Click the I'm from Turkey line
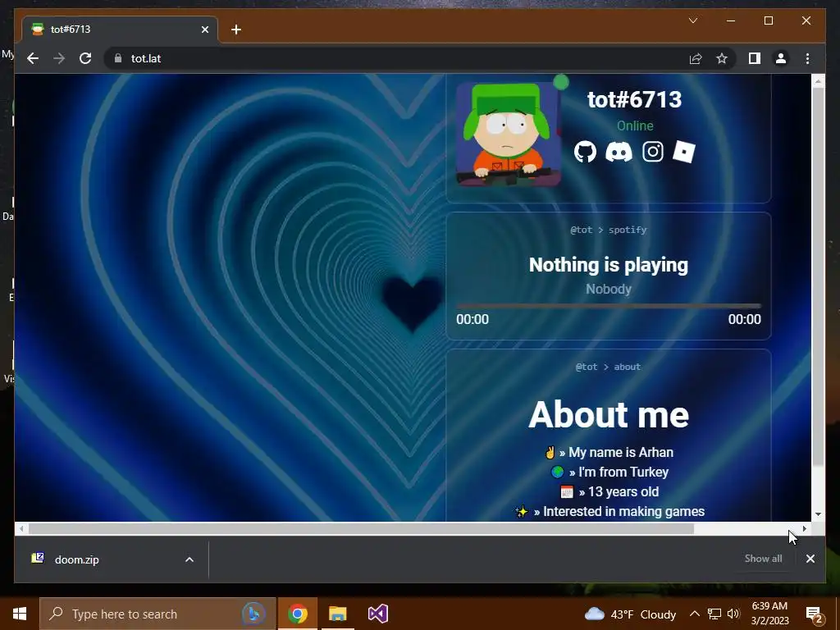 609,472
